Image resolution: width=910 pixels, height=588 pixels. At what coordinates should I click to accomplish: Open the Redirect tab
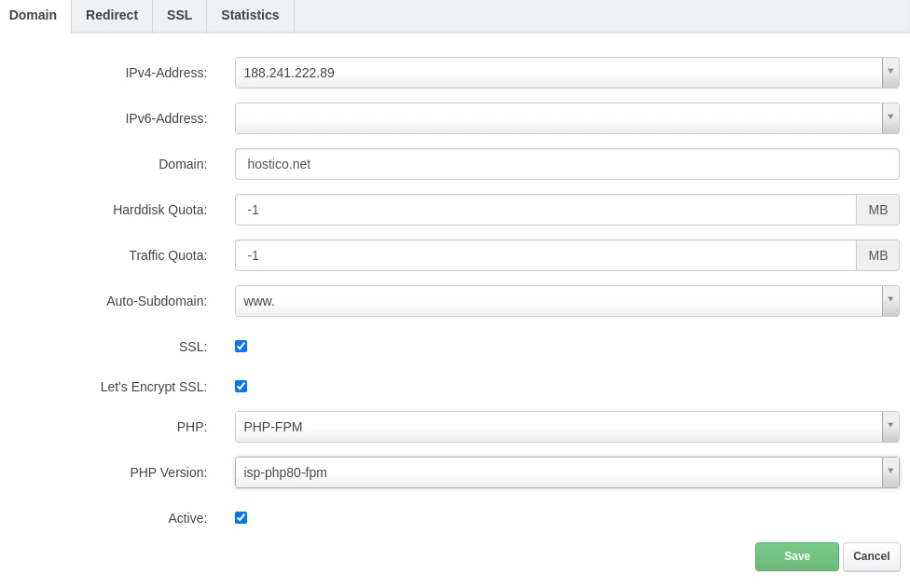(111, 15)
